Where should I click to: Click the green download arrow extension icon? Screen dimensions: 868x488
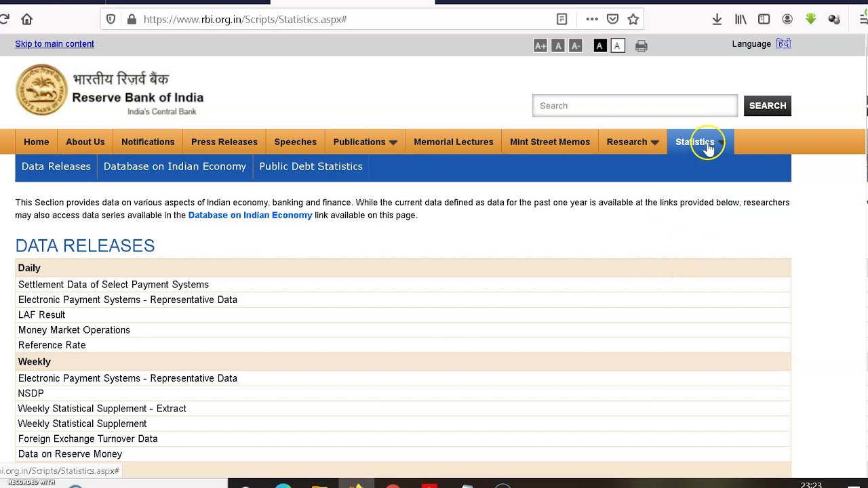click(810, 19)
